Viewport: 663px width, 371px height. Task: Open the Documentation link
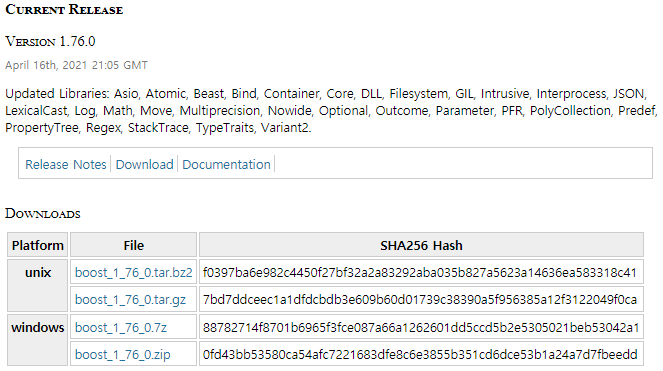[x=226, y=164]
